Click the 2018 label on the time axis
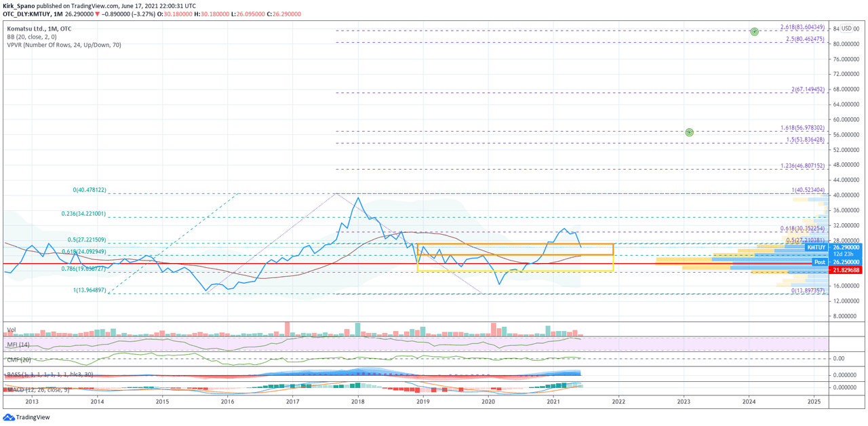This screenshot has width=868, height=426. (357, 402)
